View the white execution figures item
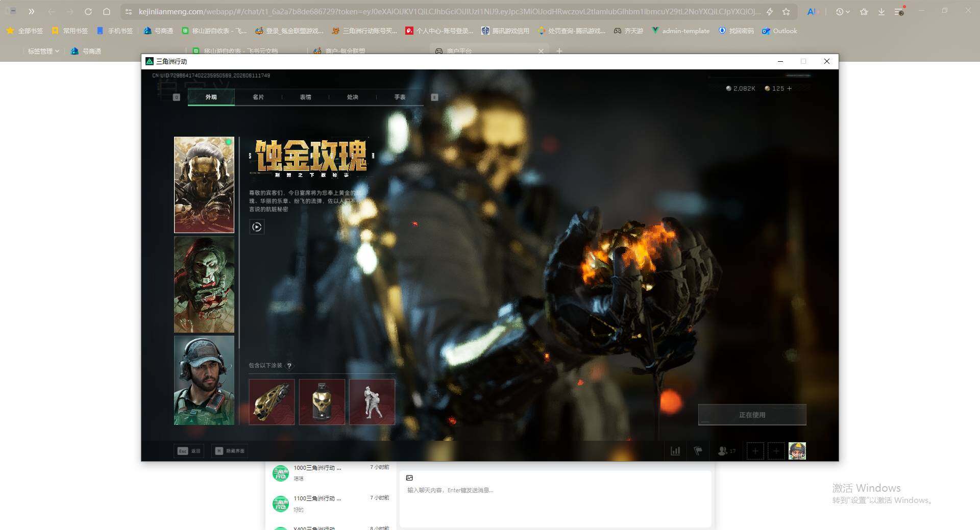Screen dimensions: 980x530 tap(372, 402)
